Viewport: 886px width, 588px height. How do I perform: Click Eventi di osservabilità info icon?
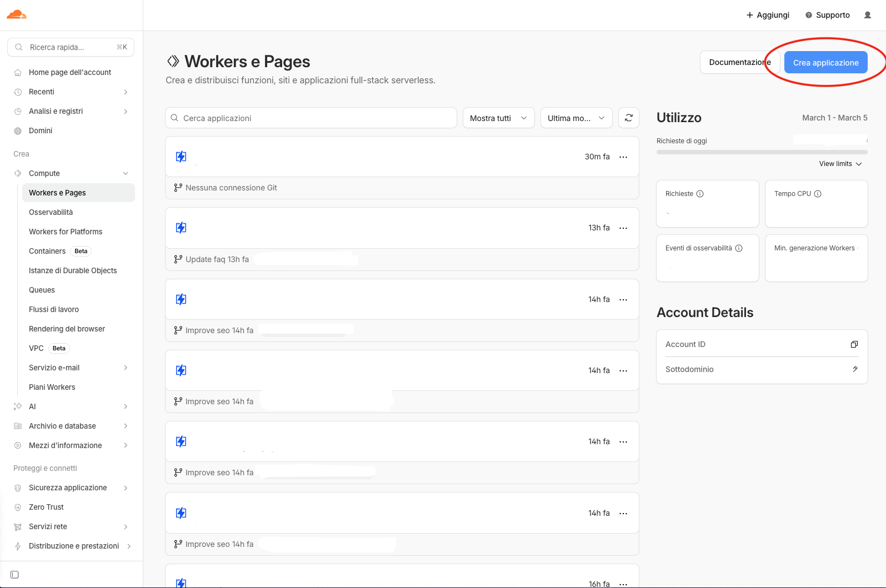739,248
